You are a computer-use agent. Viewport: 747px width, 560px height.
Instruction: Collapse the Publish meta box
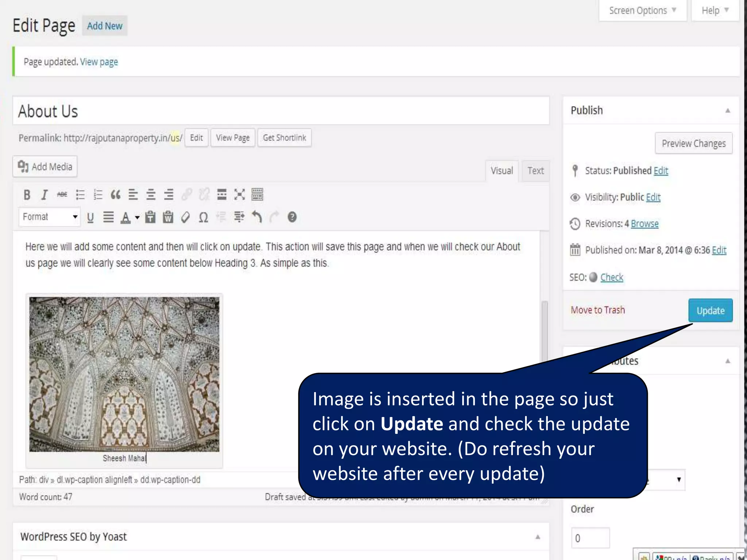click(727, 110)
